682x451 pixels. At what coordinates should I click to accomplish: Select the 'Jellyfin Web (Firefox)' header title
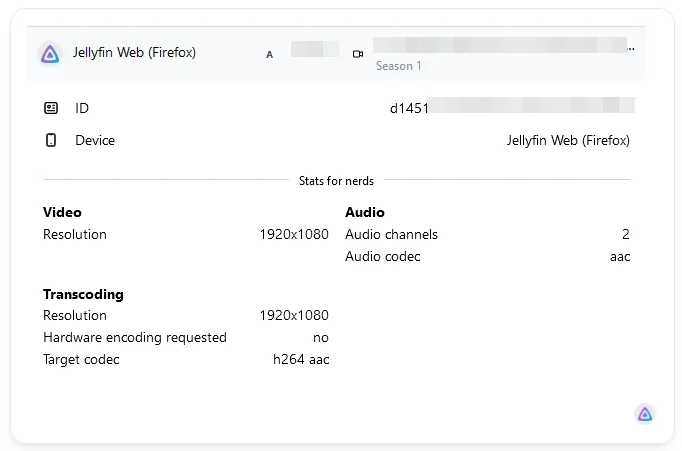tap(134, 53)
